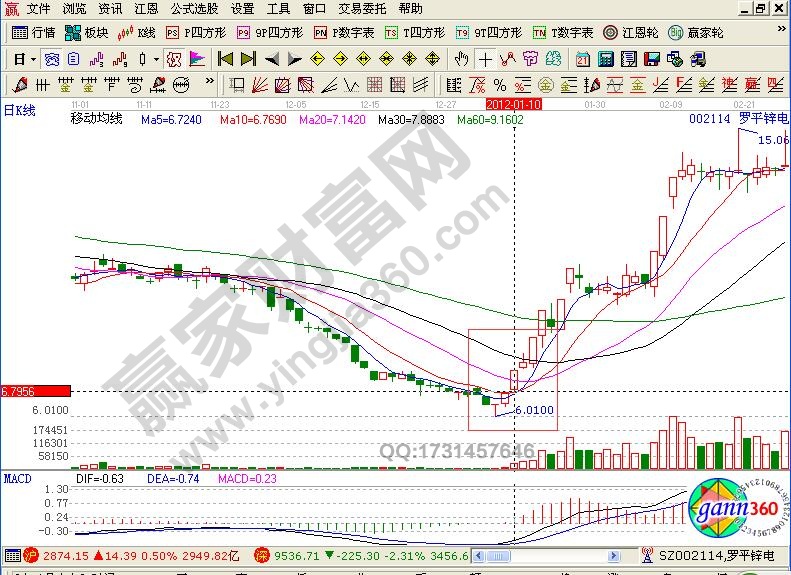Open the 交易委托 menu

[x=364, y=8]
